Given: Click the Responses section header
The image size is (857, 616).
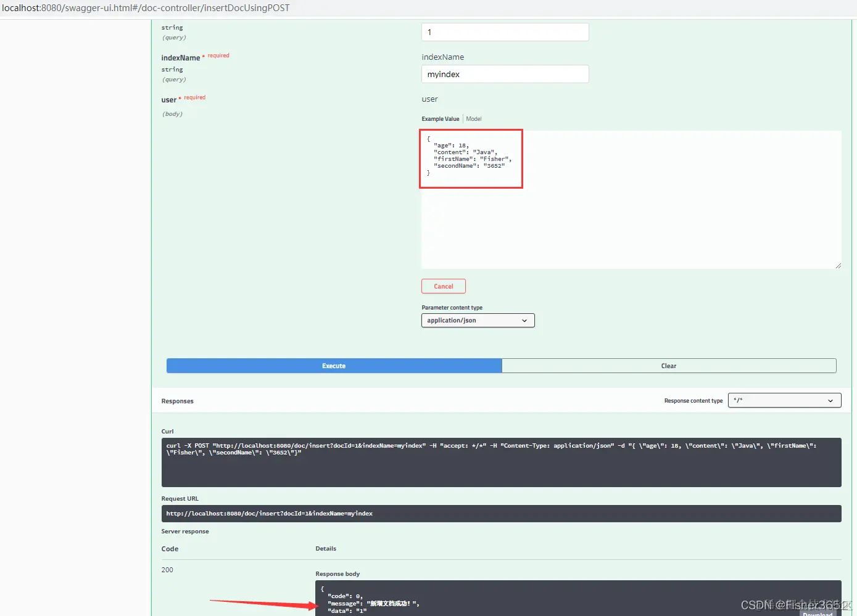Looking at the screenshot, I should tap(177, 401).
